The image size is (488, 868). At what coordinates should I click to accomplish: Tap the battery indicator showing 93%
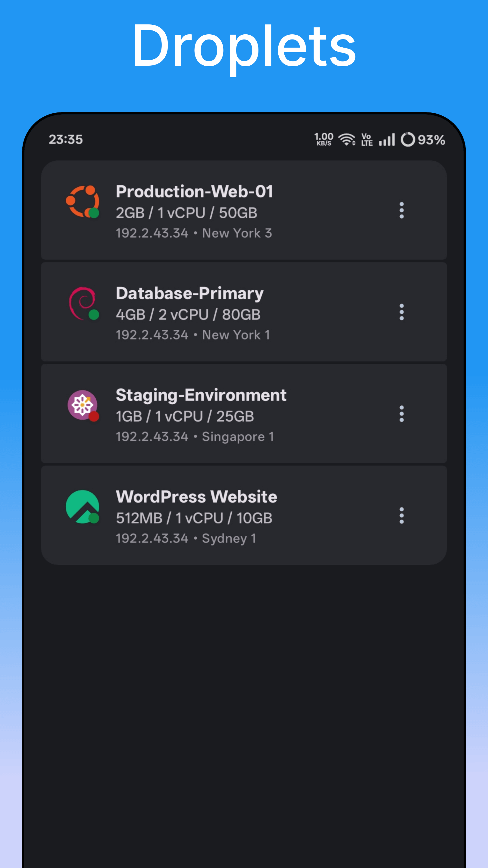[423, 140]
